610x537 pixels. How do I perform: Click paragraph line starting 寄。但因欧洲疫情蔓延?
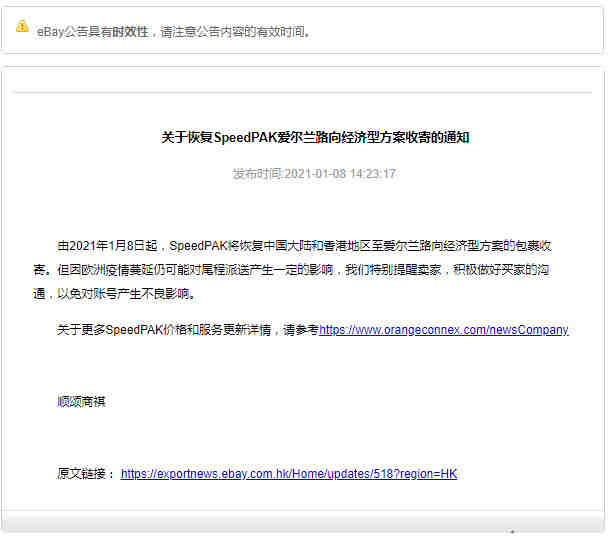pyautogui.click(x=291, y=270)
